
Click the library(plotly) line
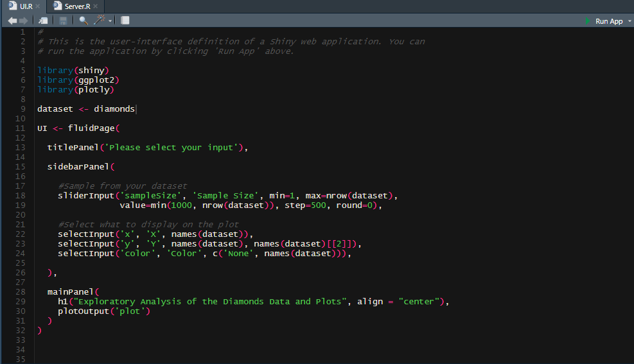click(x=76, y=90)
